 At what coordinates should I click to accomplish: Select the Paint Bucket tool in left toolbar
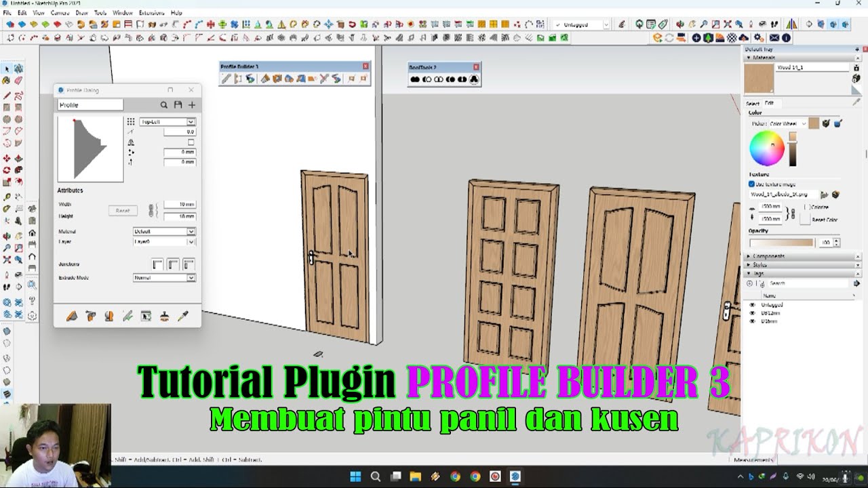pyautogui.click(x=7, y=81)
